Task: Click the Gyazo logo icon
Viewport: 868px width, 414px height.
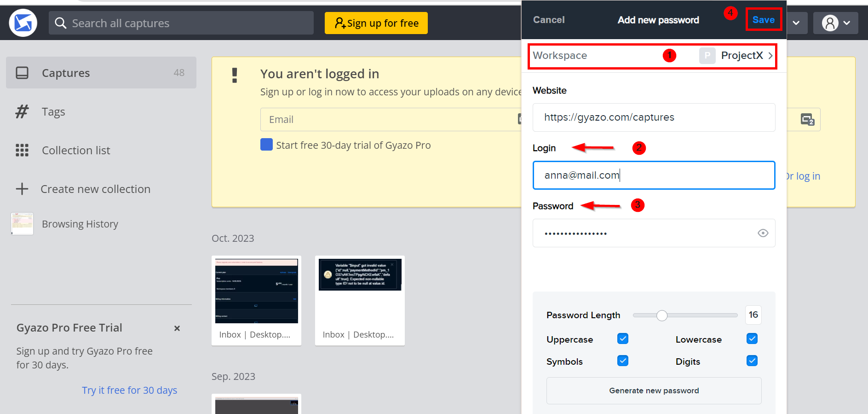Action: point(23,23)
